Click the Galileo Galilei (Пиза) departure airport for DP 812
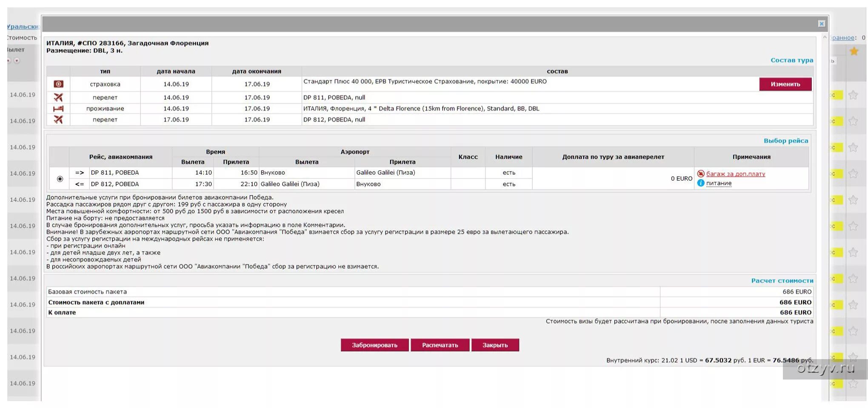This screenshot has width=868, height=408. point(290,184)
